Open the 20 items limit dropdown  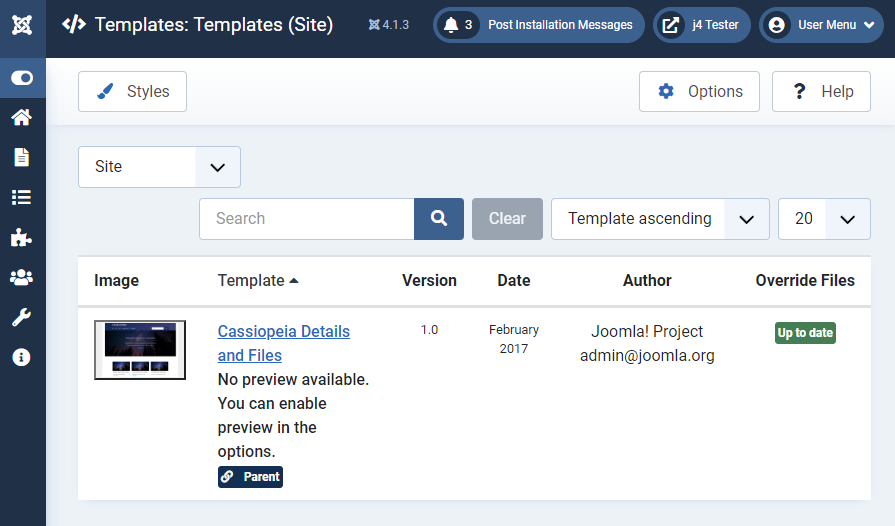click(824, 219)
